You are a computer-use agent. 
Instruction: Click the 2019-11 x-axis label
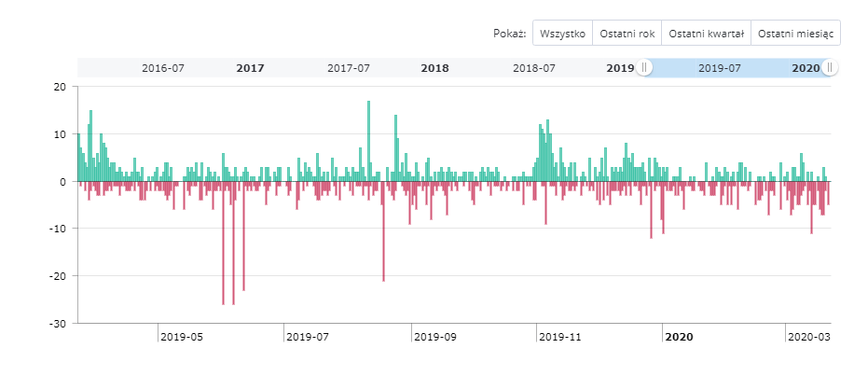point(560,337)
